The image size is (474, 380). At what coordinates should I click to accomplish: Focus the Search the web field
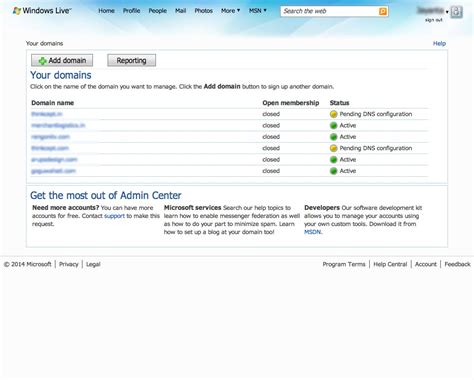[x=330, y=11]
